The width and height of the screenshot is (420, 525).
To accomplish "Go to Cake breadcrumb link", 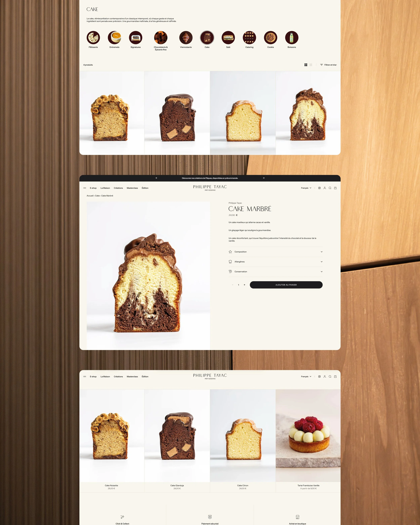I will click(x=97, y=196).
